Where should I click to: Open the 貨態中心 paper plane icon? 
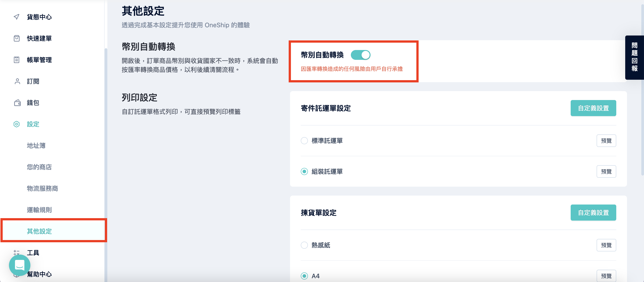[x=17, y=17]
